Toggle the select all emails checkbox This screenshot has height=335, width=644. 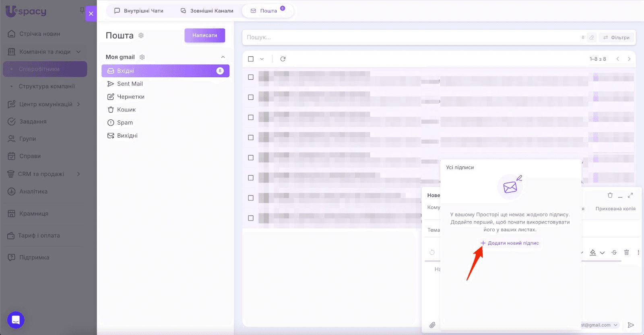(251, 59)
